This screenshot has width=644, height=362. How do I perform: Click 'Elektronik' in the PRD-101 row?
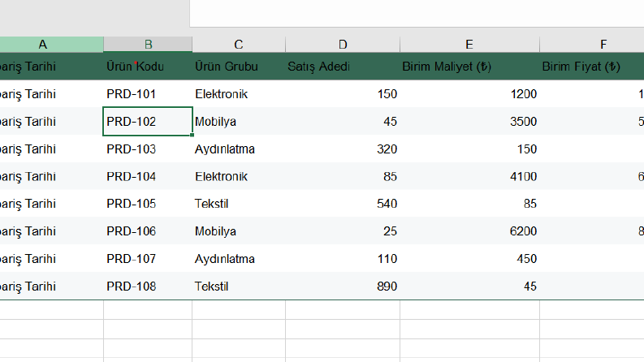[x=239, y=94]
